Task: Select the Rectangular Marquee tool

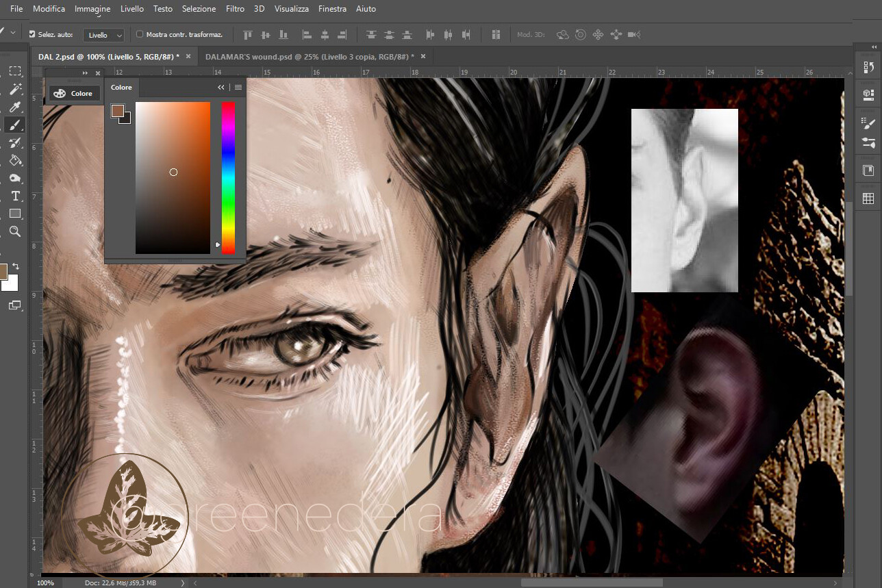Action: [x=15, y=71]
